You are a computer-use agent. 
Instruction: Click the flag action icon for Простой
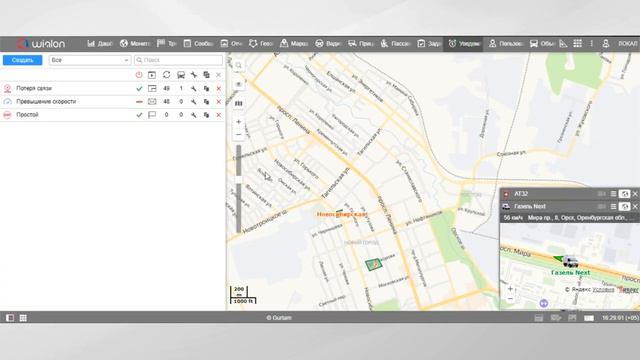(152, 115)
